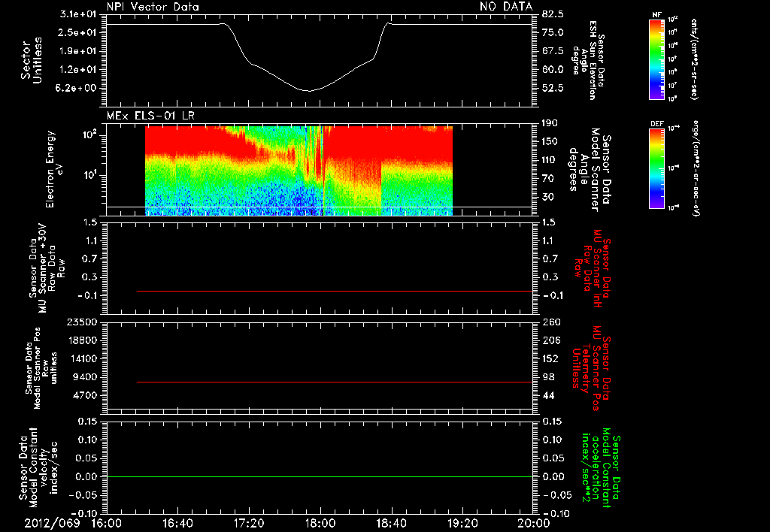Click the 'MU Scanner +30V Raw Data' axis title
The image size is (770, 532).
click(x=46, y=269)
